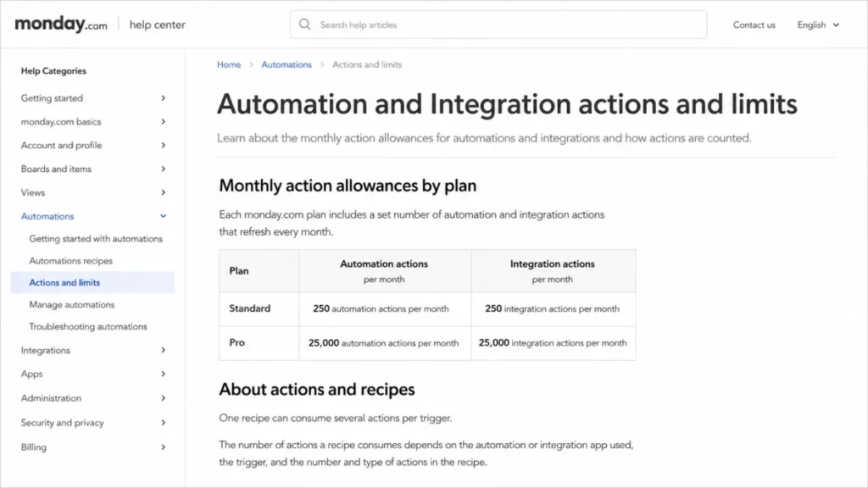
Task: Open Apps category
Action: pyautogui.click(x=31, y=374)
